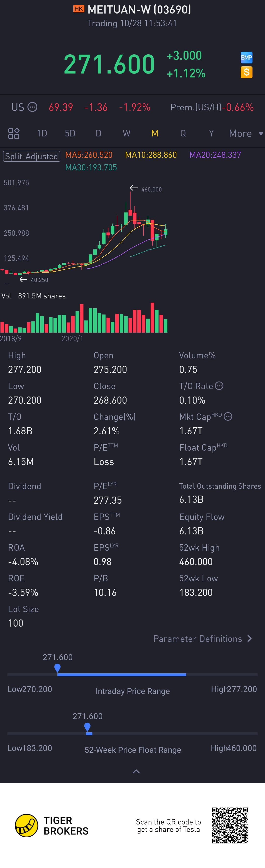Tap the Volume% 0.75 stat
Image resolution: width=265 pixels, height=868 pixels.
[x=198, y=363]
